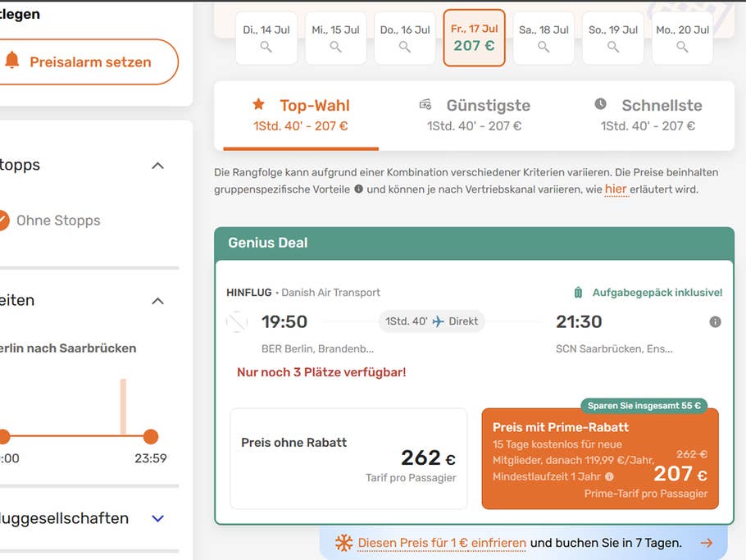The image size is (746, 560).
Task: Select the Sa. 18 Jul date tab
Action: pos(543,36)
